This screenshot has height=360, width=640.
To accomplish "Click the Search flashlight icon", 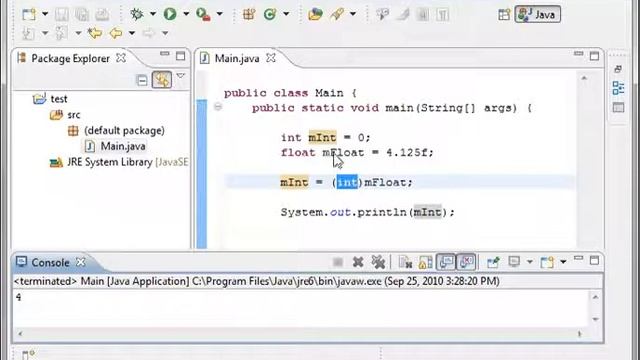I will [337, 15].
